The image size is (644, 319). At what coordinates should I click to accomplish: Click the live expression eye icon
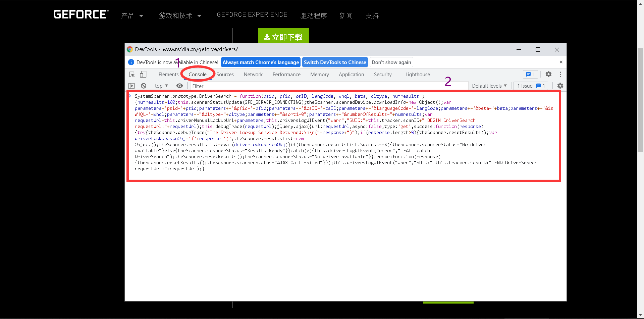click(x=179, y=86)
